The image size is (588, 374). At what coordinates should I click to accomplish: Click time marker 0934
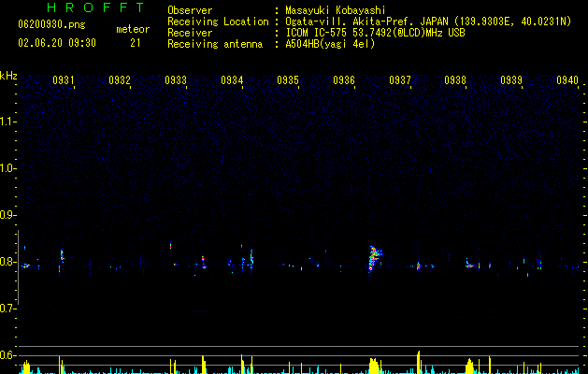click(232, 80)
